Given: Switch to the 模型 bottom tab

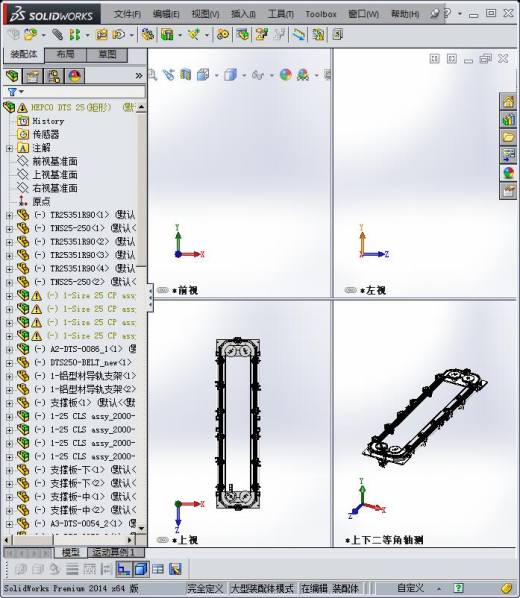Looking at the screenshot, I should pyautogui.click(x=71, y=552).
